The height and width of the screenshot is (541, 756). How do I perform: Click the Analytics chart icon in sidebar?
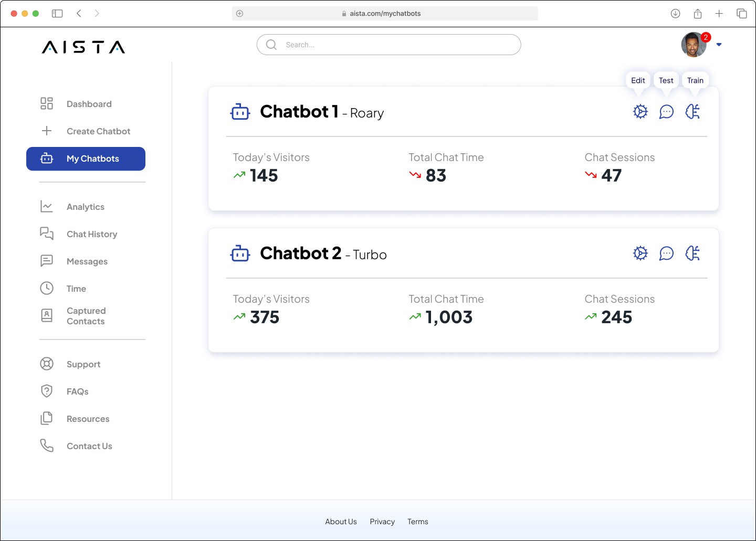point(47,207)
